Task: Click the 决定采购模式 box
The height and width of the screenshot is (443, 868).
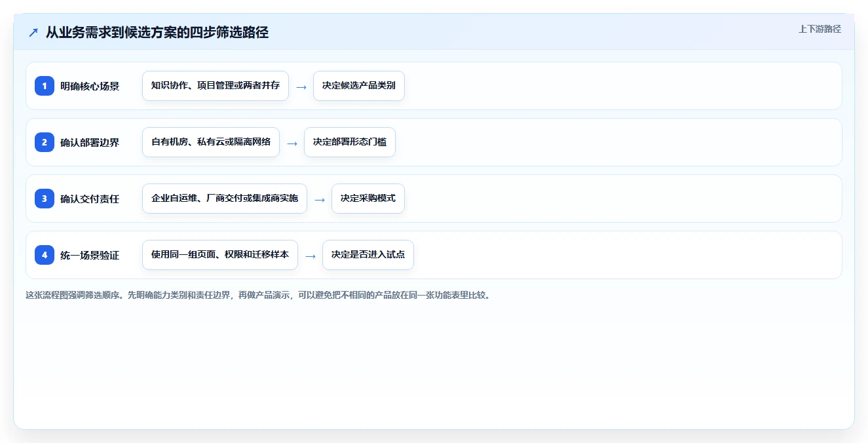Action: [368, 199]
